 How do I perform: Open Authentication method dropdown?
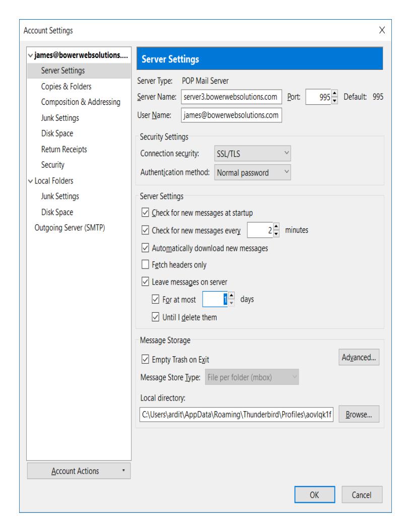(252, 172)
